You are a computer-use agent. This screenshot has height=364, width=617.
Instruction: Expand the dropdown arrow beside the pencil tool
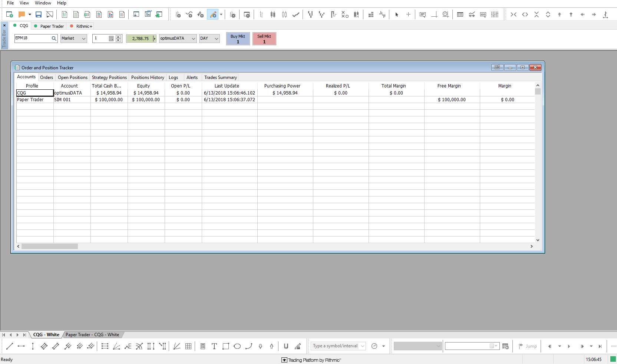[x=221, y=14]
